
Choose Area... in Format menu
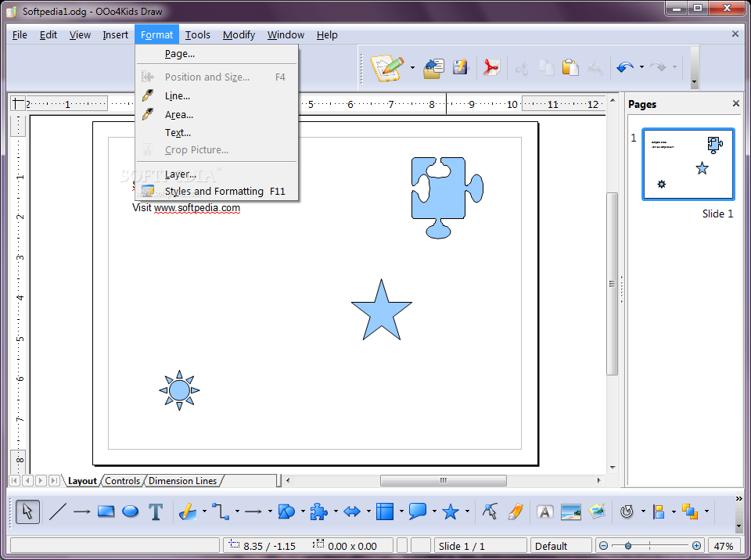[x=217, y=114]
